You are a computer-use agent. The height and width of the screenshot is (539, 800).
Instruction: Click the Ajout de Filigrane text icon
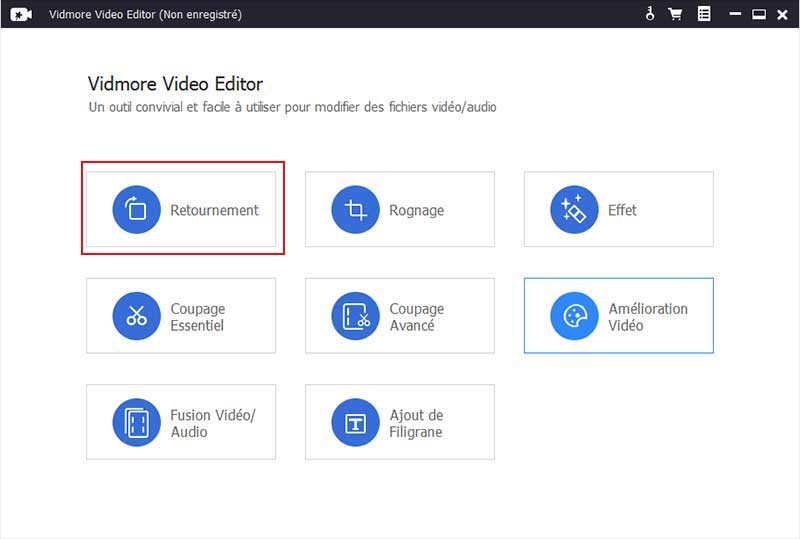coord(356,423)
